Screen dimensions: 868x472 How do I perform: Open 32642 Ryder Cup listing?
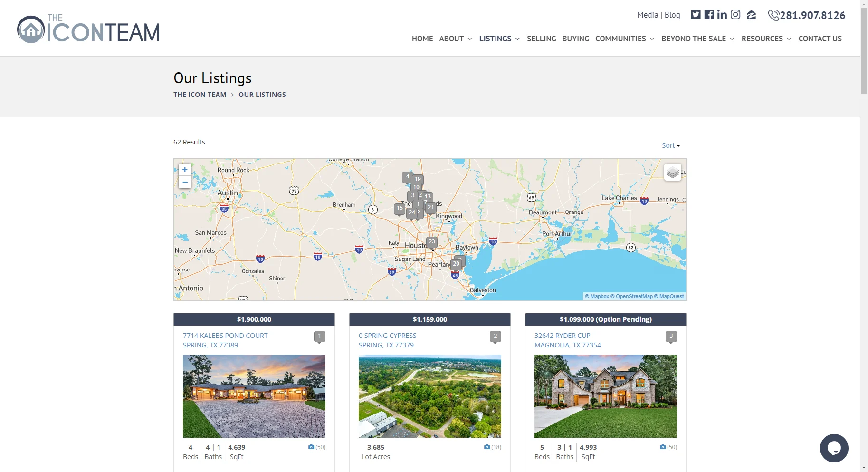[x=567, y=340]
